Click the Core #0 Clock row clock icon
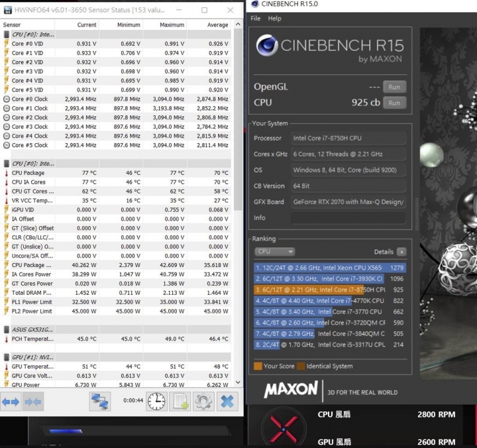 pyautogui.click(x=7, y=99)
